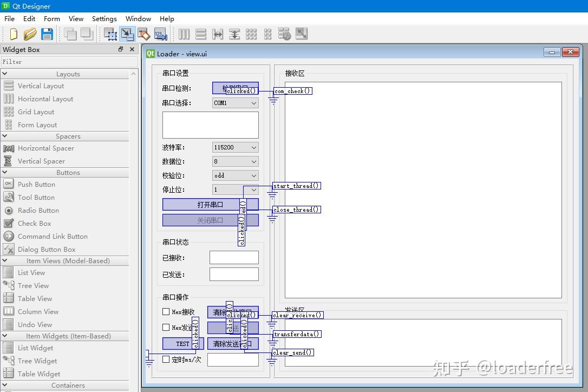Screen dimensions: 588x392
Task: Click the Adjust Size toolbar icon
Action: [302, 34]
